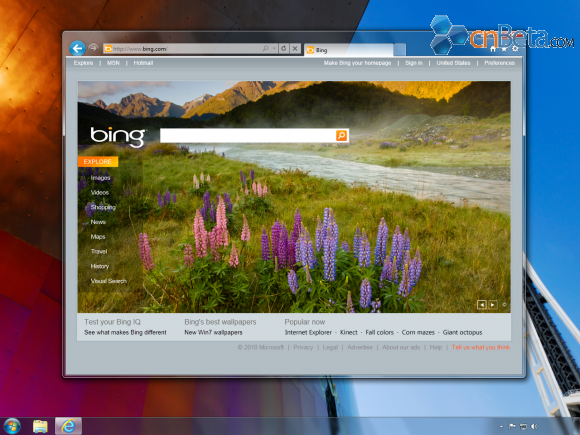Click the magnifier search icon in address bar
Image resolution: width=580 pixels, height=435 pixels.
pos(266,48)
